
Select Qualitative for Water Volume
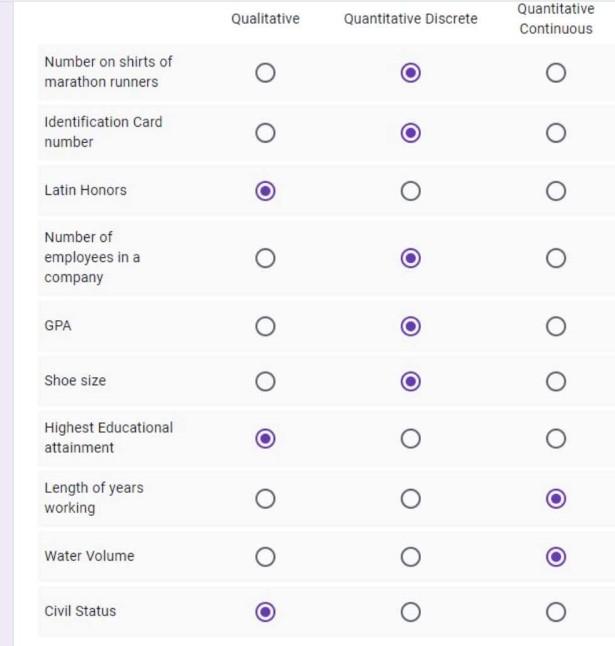pos(265,556)
